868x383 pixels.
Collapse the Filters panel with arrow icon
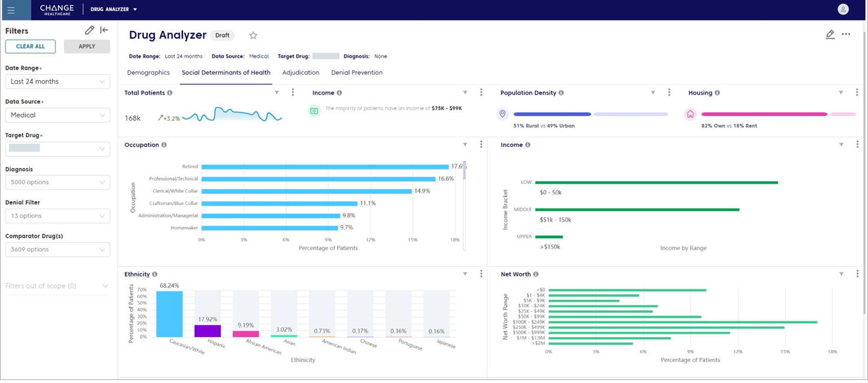(x=104, y=30)
